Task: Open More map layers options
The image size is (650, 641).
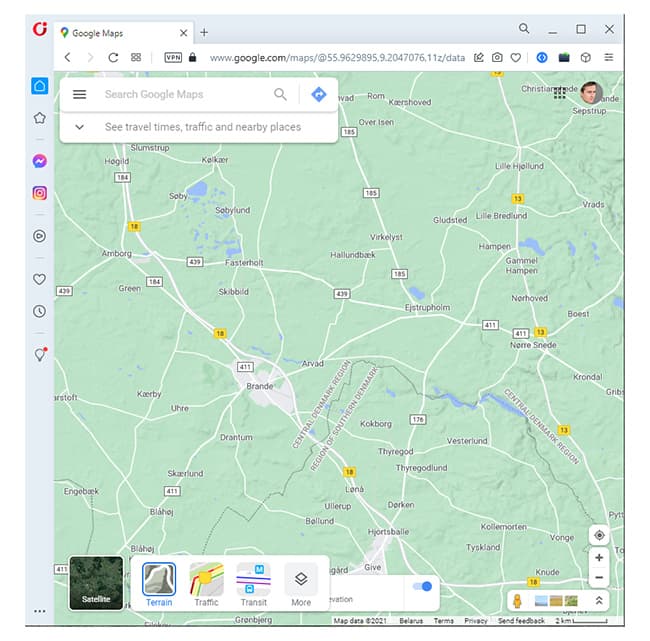Action: pyautogui.click(x=301, y=584)
